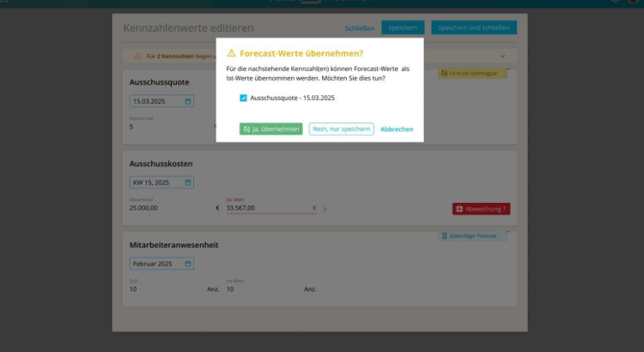The image size is (644, 352).
Task: Click the Ausschusskosten heading
Action: pyautogui.click(x=161, y=163)
